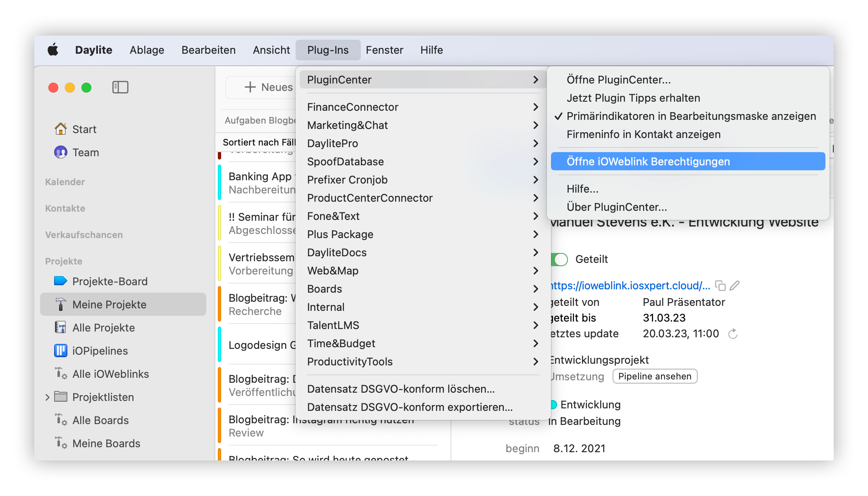Image resolution: width=868 pixels, height=496 pixels.
Task: Expand the Web&Map submenu
Action: [423, 271]
